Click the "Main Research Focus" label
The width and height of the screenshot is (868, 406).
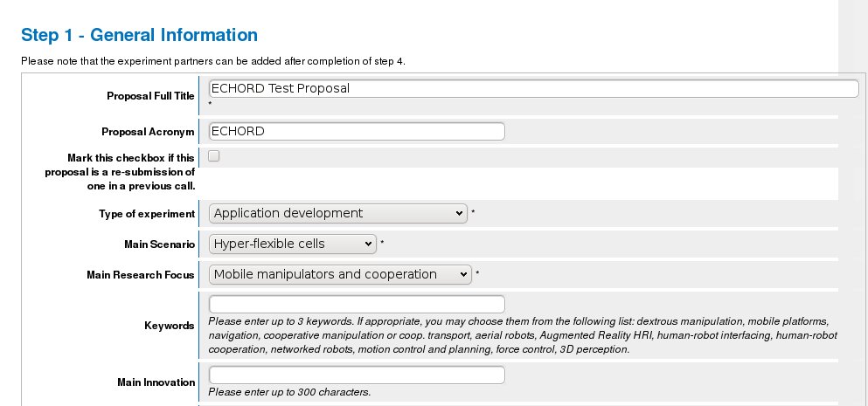click(141, 275)
